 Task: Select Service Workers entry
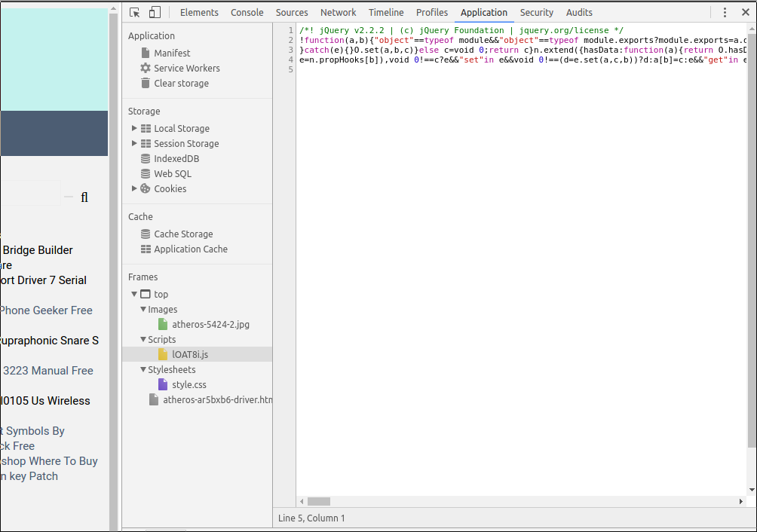[x=187, y=68]
